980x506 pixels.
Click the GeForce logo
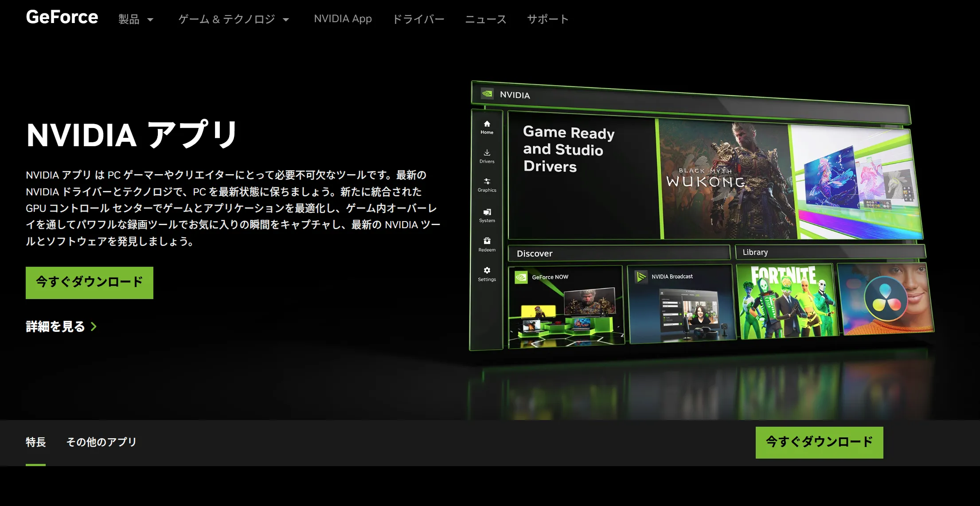(x=62, y=17)
